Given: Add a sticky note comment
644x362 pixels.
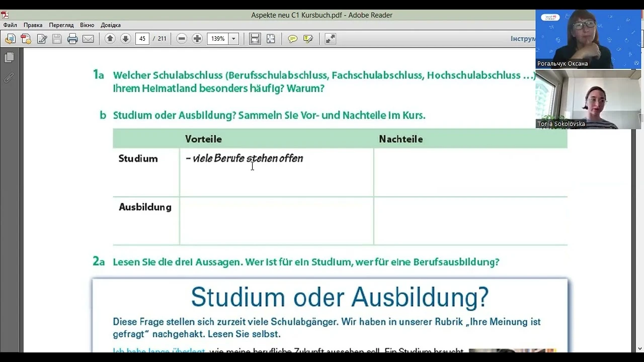Looking at the screenshot, I should pos(292,39).
